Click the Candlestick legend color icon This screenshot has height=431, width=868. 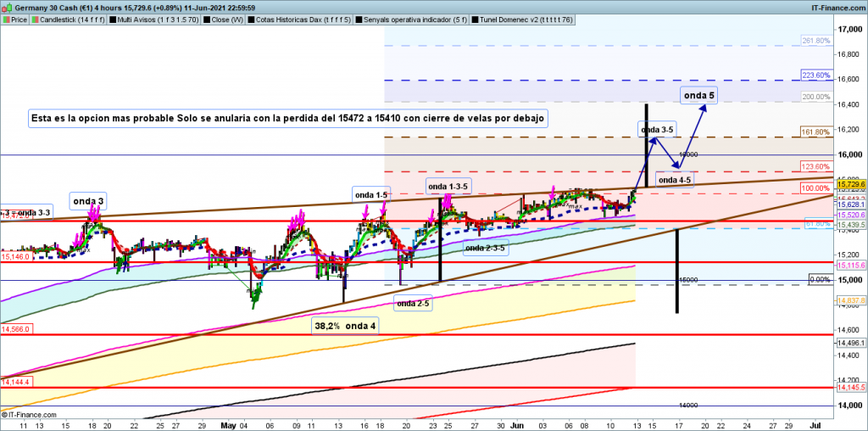click(35, 17)
